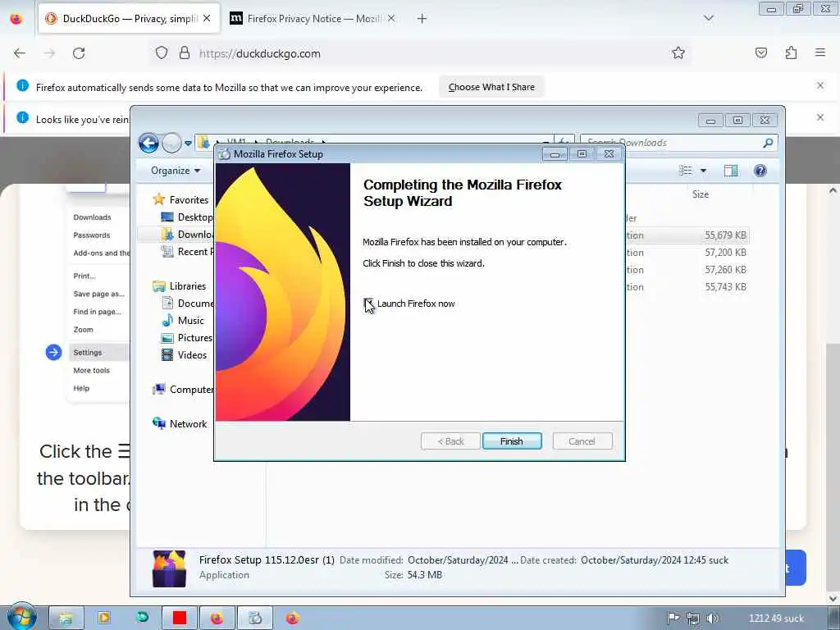840x630 pixels.
Task: Select Network in the navigation pane
Action: pyautogui.click(x=188, y=424)
